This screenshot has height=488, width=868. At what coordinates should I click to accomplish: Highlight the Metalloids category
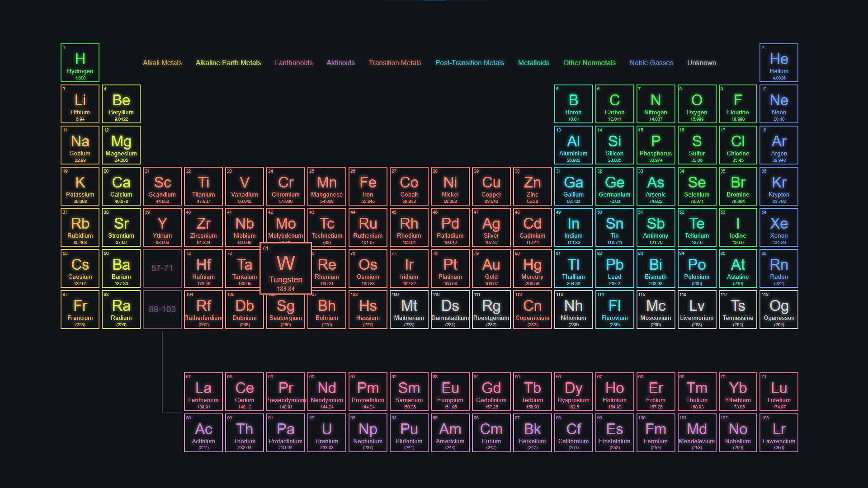[533, 63]
